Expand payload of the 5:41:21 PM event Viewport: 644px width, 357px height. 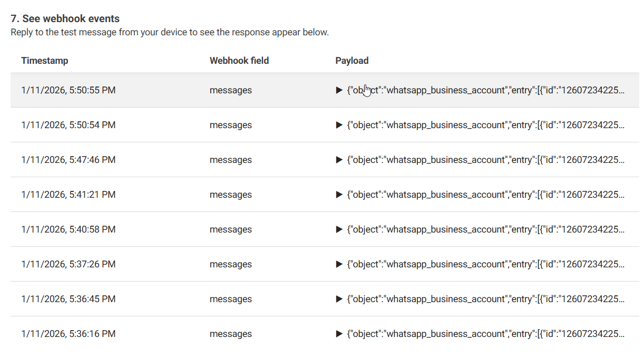click(x=339, y=195)
